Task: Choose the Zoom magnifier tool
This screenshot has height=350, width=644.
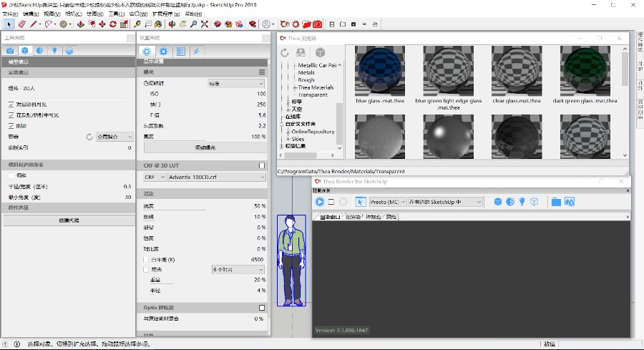Action: (193, 24)
